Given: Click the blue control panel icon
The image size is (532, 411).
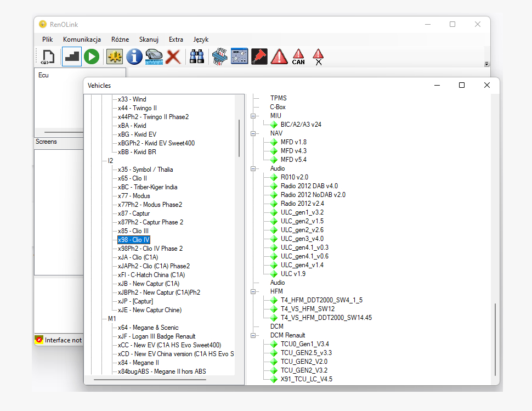Looking at the screenshot, I should (x=239, y=57).
